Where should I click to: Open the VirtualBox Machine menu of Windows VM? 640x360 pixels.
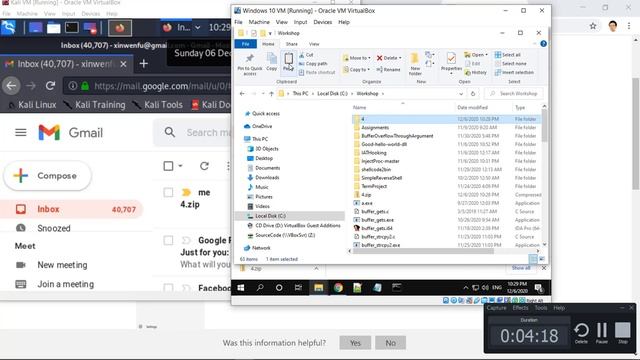[x=259, y=22]
